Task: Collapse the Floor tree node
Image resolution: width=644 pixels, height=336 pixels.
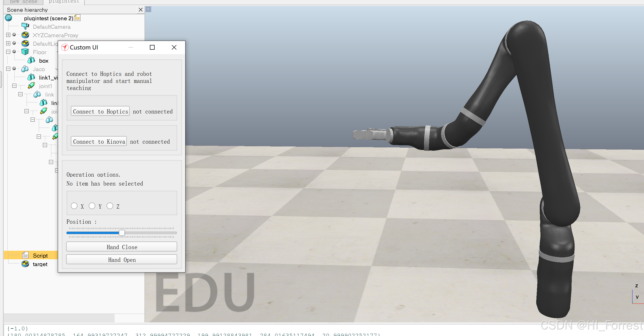Action: click(x=8, y=52)
